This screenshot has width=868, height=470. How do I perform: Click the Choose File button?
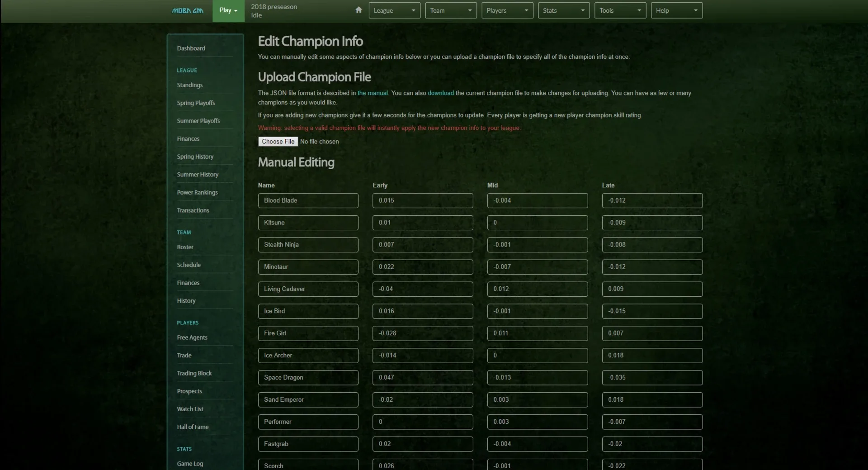pyautogui.click(x=278, y=142)
